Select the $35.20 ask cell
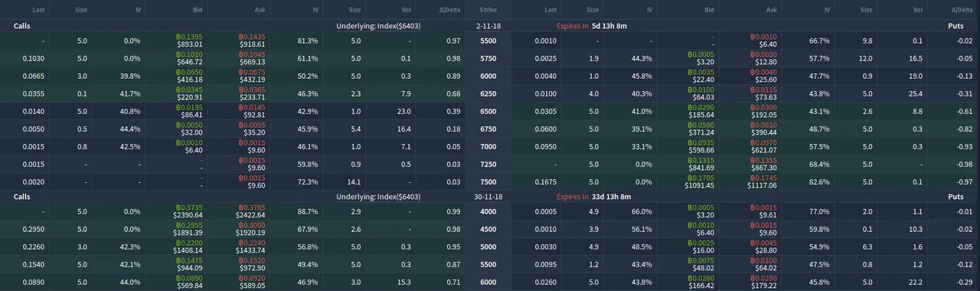The image size is (980, 291). [x=252, y=129]
